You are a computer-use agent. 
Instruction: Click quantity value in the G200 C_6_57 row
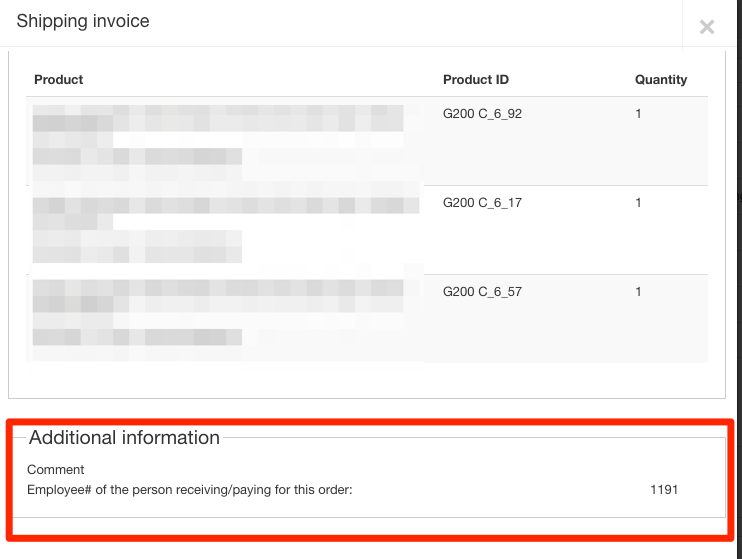(x=638, y=292)
